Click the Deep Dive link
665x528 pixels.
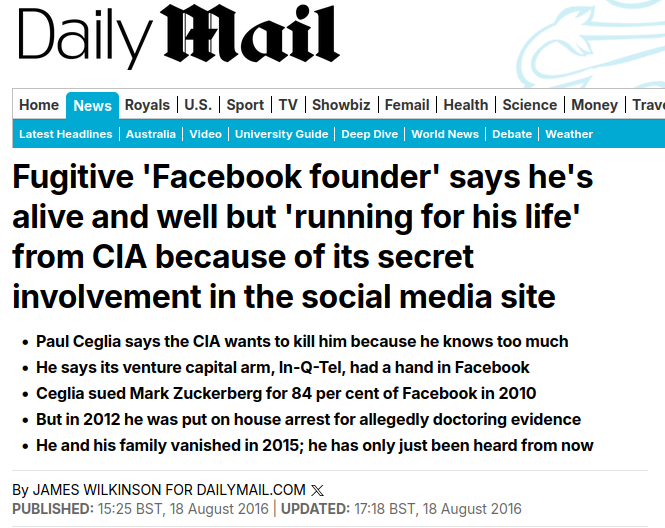(370, 134)
